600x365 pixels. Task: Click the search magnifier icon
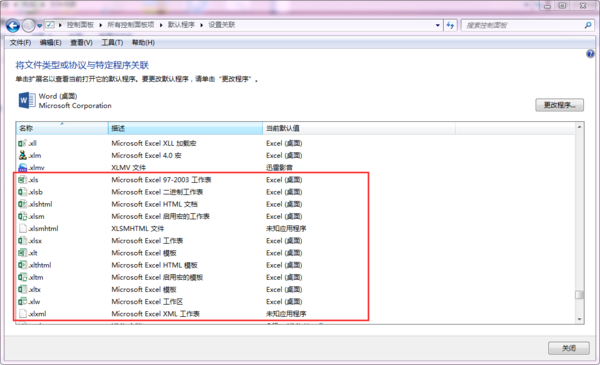(588, 25)
